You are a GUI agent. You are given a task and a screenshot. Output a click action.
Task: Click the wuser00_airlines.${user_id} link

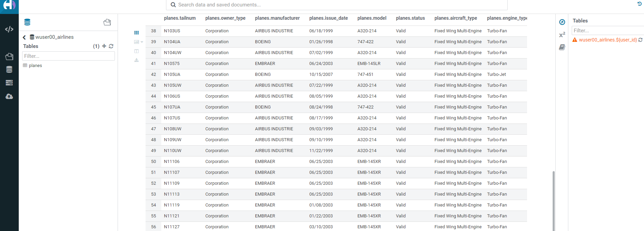coord(608,40)
